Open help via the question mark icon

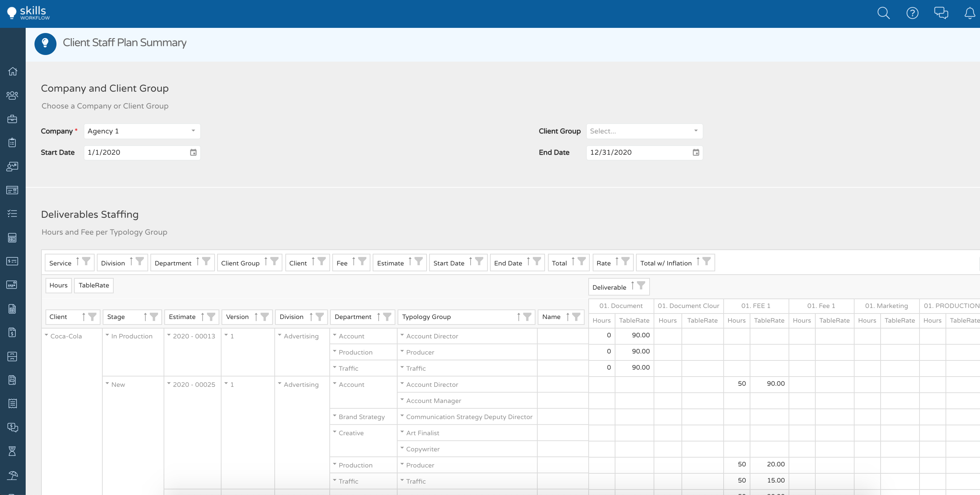coord(912,12)
